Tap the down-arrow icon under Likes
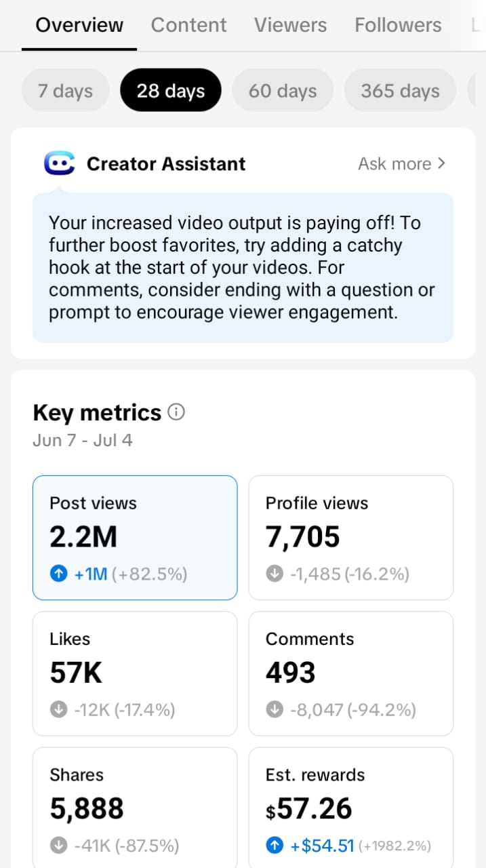Screen dimensions: 486x868 click(x=59, y=710)
